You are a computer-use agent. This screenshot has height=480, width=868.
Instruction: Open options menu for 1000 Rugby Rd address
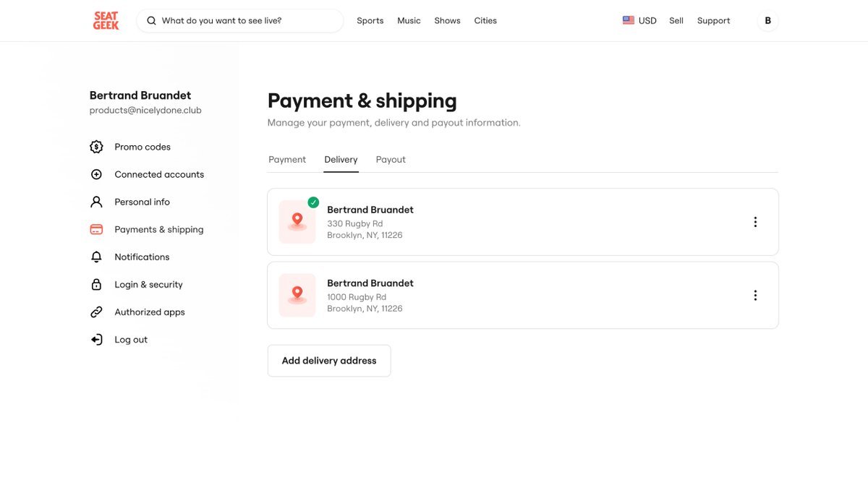click(755, 296)
